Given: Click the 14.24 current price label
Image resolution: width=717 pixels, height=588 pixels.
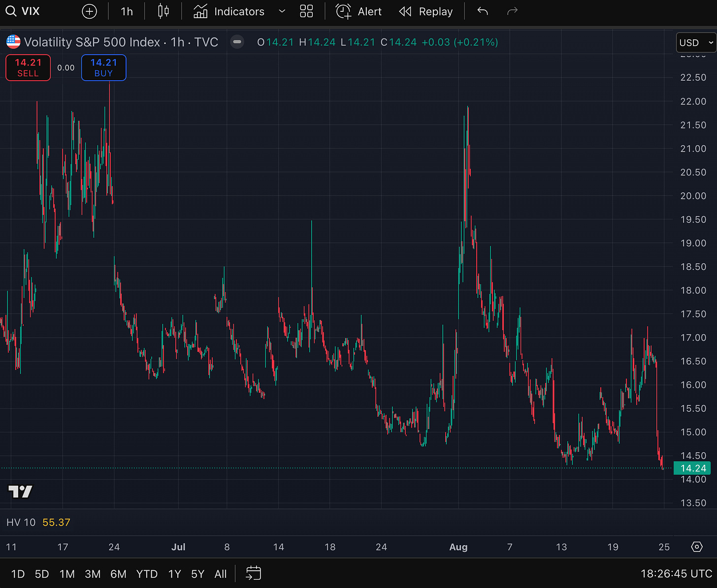Looking at the screenshot, I should click(693, 468).
